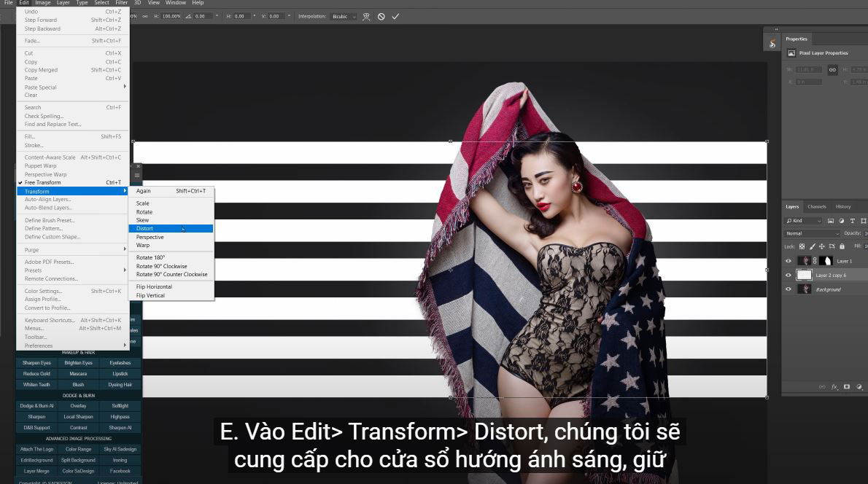Open the layer Kind filter dropdown
The width and height of the screenshot is (868, 484).
(804, 221)
